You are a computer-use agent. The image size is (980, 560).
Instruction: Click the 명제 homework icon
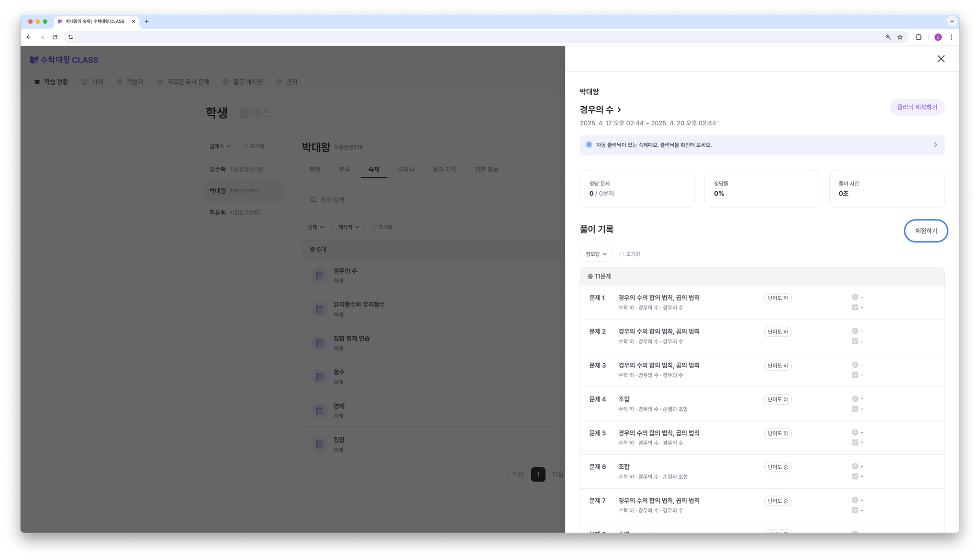(319, 411)
